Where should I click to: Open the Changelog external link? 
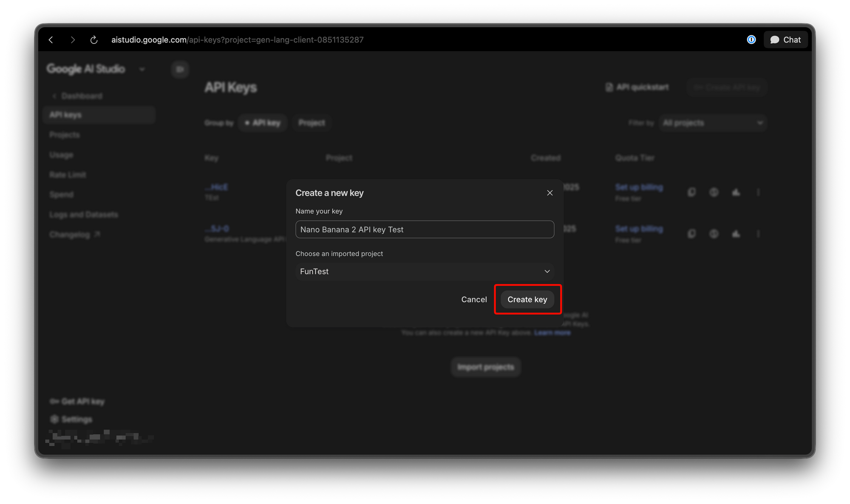74,234
